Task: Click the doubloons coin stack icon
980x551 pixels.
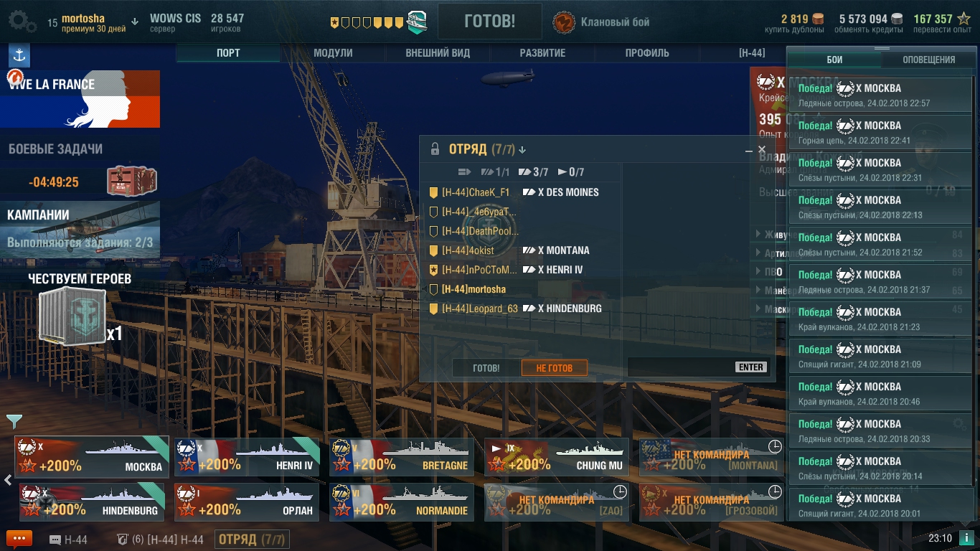Action: pyautogui.click(x=818, y=19)
